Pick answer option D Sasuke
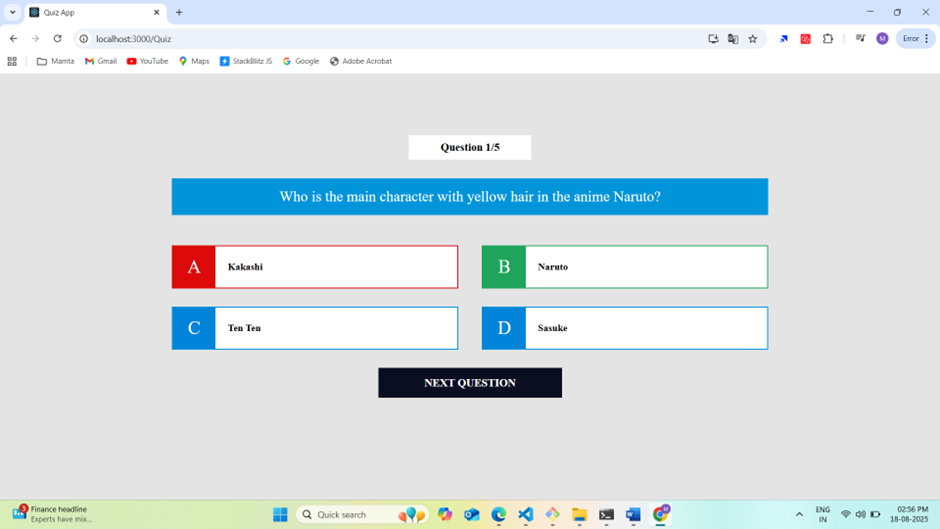The image size is (940, 529). (x=624, y=328)
